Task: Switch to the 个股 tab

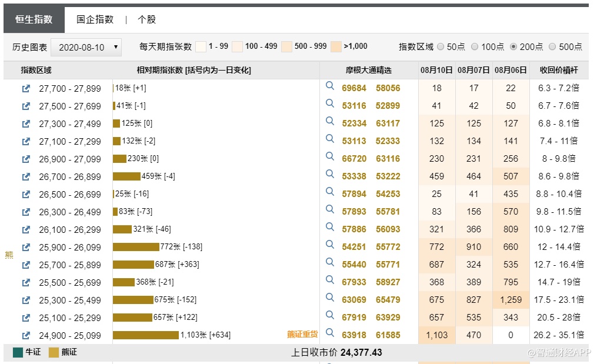Action: tap(146, 19)
